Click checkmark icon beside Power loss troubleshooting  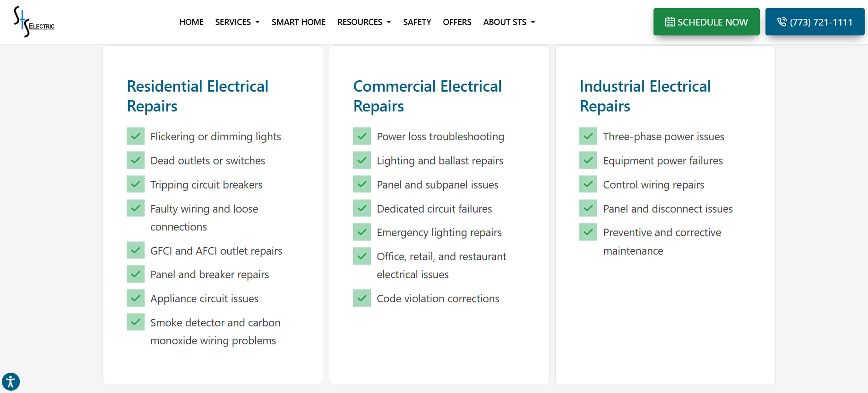(x=362, y=136)
